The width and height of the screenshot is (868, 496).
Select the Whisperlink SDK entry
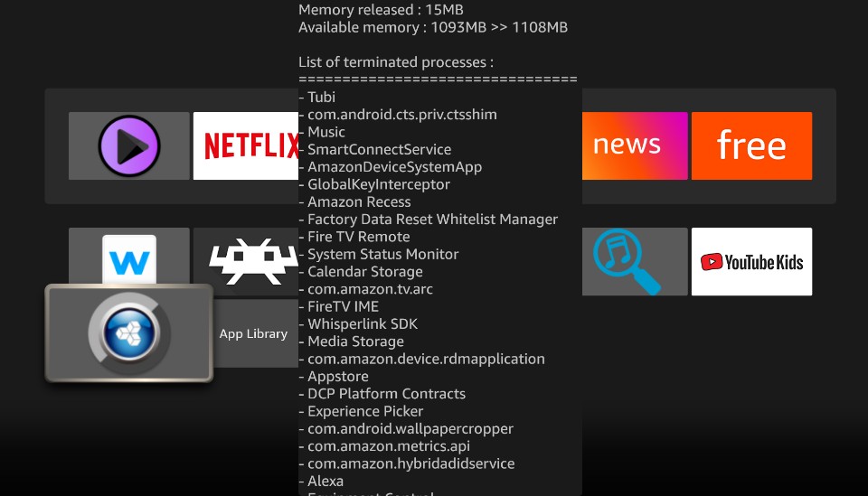pos(358,324)
